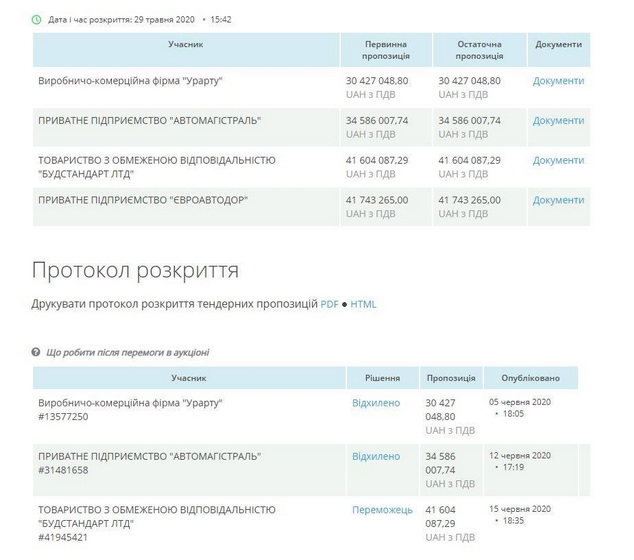The image size is (634, 560).
Task: Click the help icon before 'Що робити після перемоги'
Action: point(37,352)
